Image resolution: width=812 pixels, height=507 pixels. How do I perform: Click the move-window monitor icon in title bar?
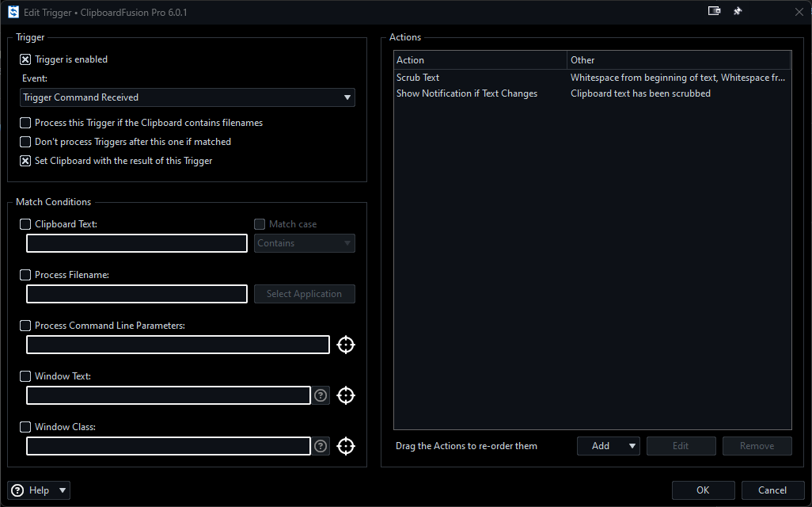714,12
